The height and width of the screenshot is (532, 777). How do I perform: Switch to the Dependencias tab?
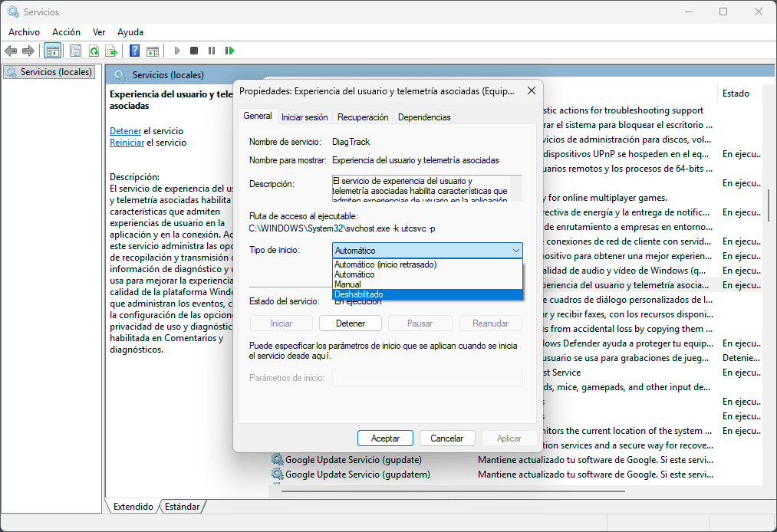click(424, 117)
